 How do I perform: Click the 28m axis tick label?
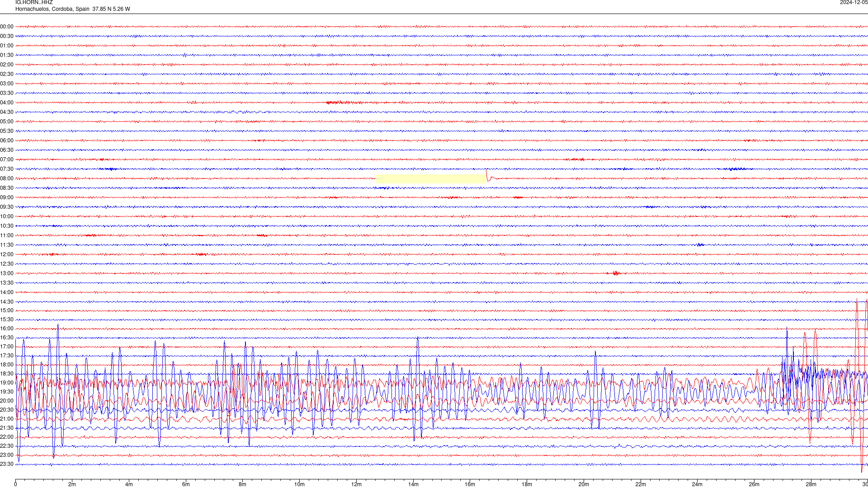tap(811, 484)
